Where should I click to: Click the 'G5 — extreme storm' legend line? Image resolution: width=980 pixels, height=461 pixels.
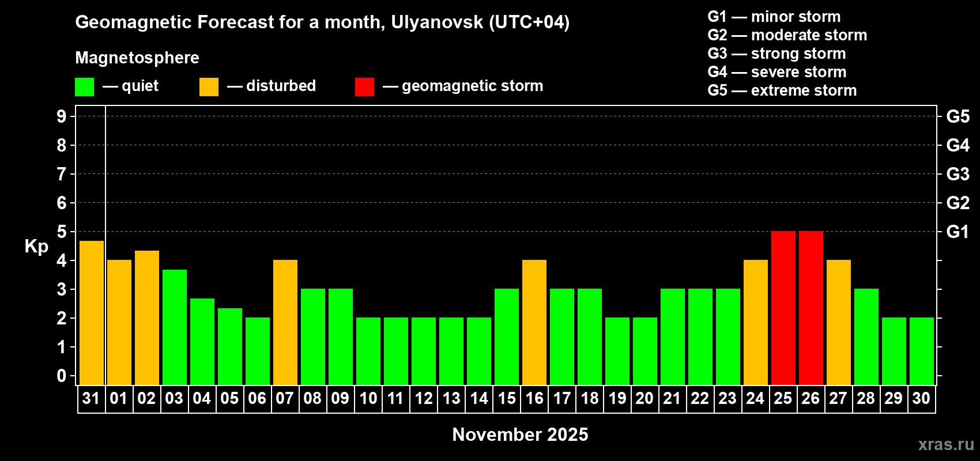[782, 90]
